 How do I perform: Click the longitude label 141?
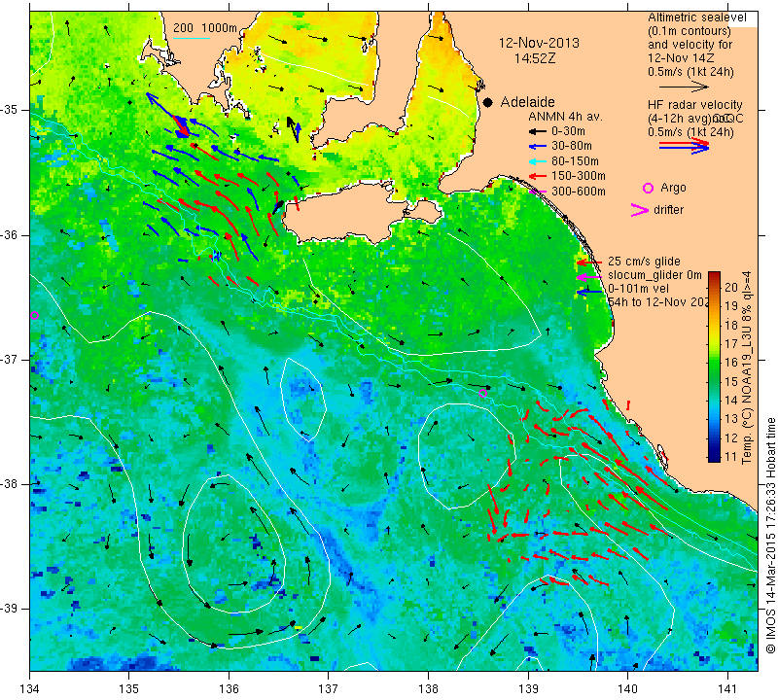click(x=727, y=688)
